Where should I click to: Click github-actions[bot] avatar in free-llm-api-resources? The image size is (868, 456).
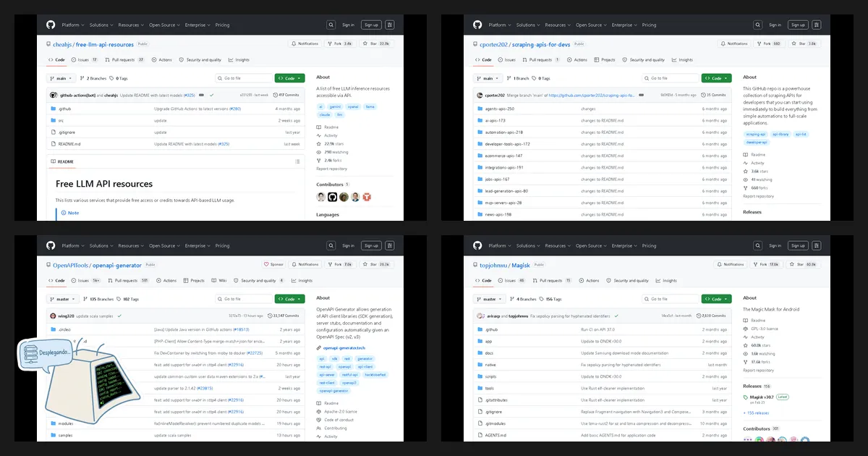(54, 95)
